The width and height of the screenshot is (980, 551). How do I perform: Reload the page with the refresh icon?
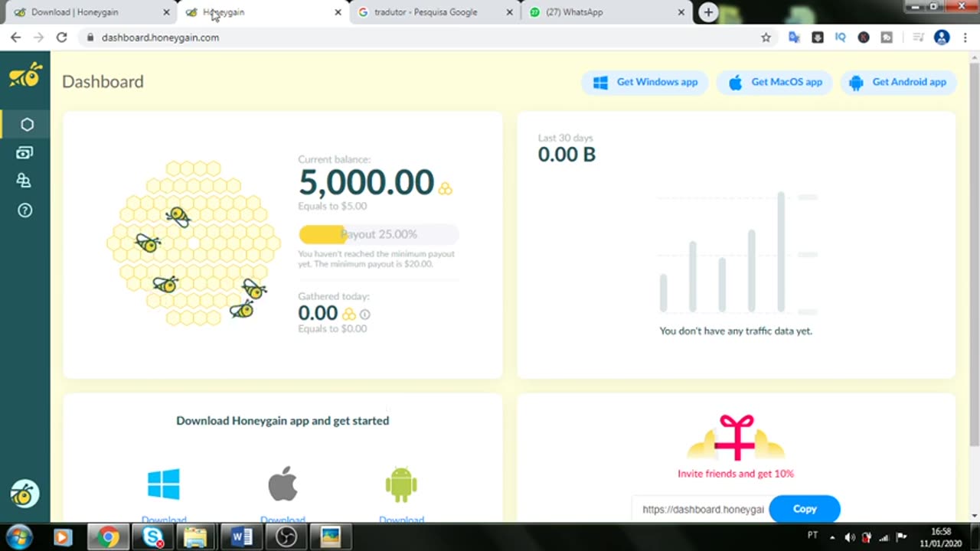click(62, 37)
